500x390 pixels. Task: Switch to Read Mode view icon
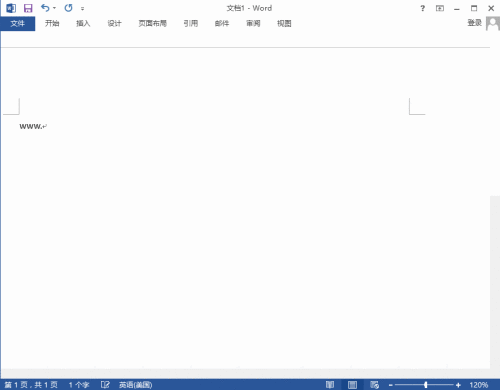coord(330,385)
